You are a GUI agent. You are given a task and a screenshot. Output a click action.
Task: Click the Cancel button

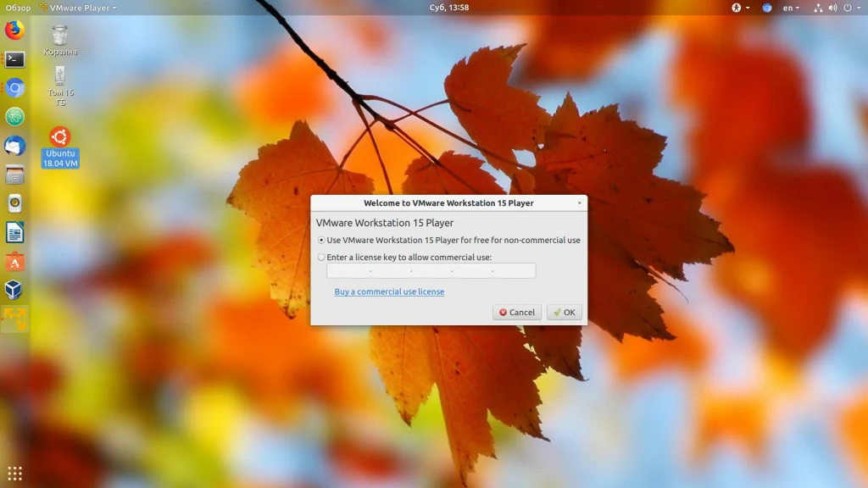tap(516, 312)
